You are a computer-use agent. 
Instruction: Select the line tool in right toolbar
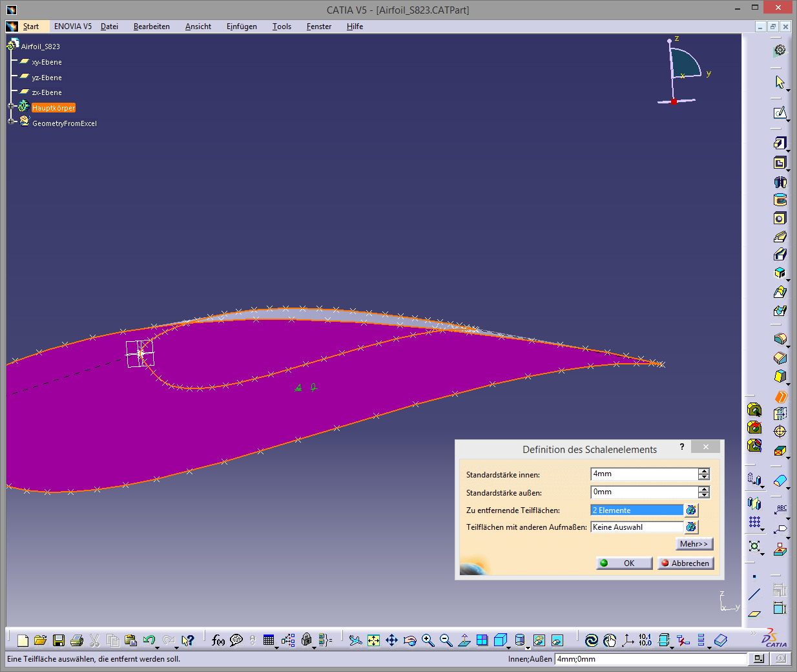pyautogui.click(x=754, y=594)
